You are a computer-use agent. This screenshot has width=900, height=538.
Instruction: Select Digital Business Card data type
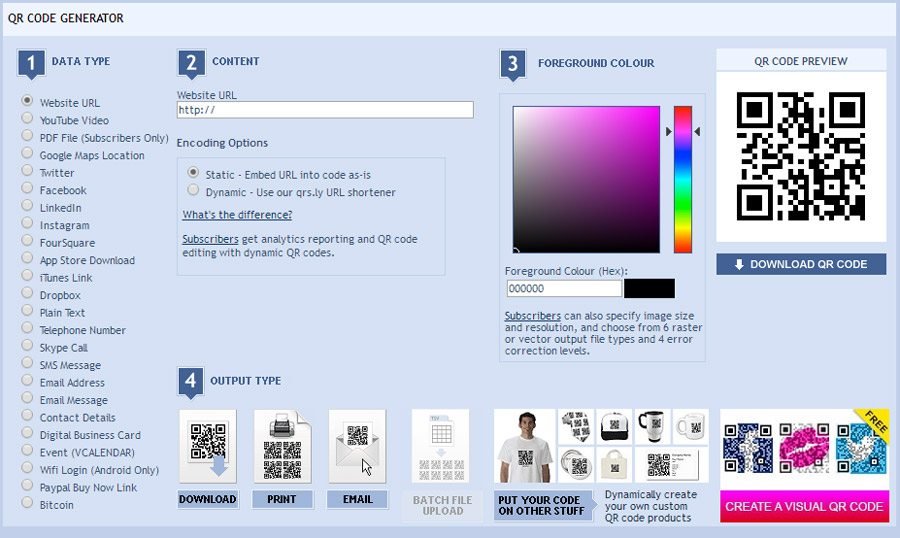[27, 433]
